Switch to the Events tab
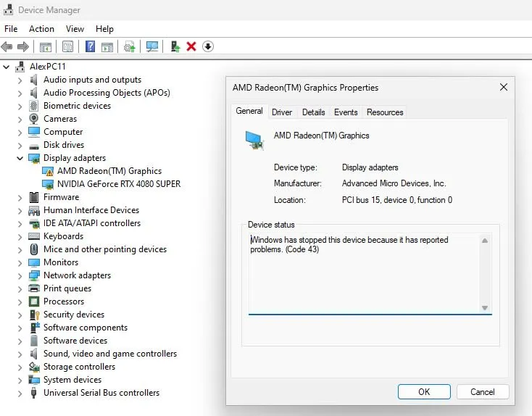Screen dimensions: 532x416 pyautogui.click(x=346, y=112)
